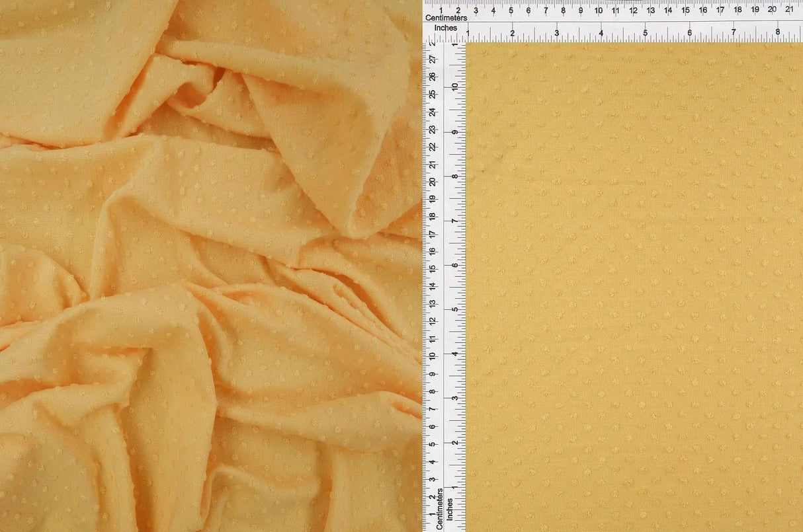803x532 pixels.
Task: Click the 5 inch mark on horizontal ruler
Action: pyautogui.click(x=645, y=32)
